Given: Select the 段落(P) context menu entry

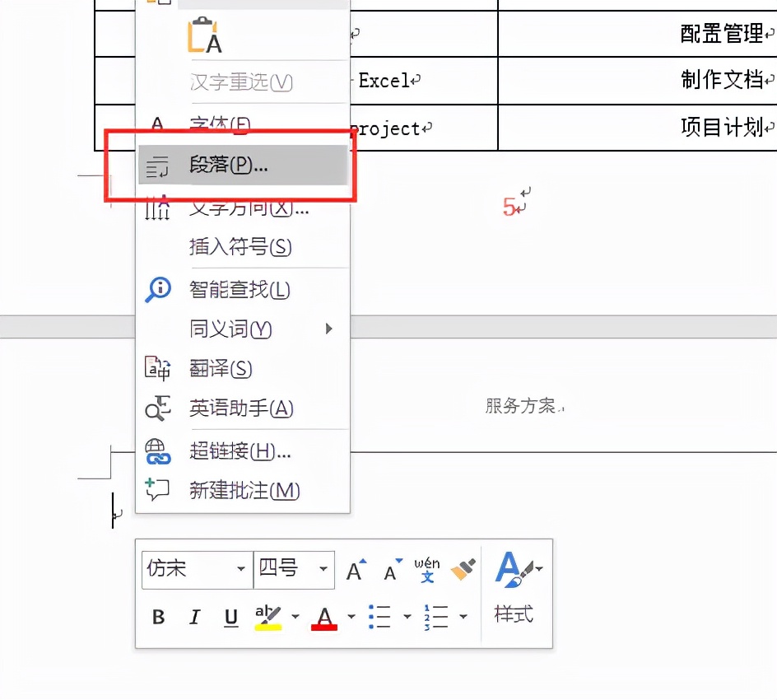Looking at the screenshot, I should [x=226, y=165].
